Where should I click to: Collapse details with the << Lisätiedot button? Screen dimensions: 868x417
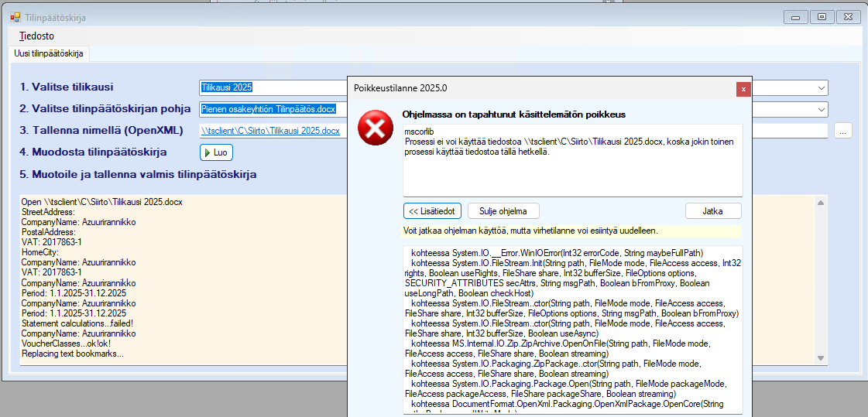pyautogui.click(x=432, y=210)
